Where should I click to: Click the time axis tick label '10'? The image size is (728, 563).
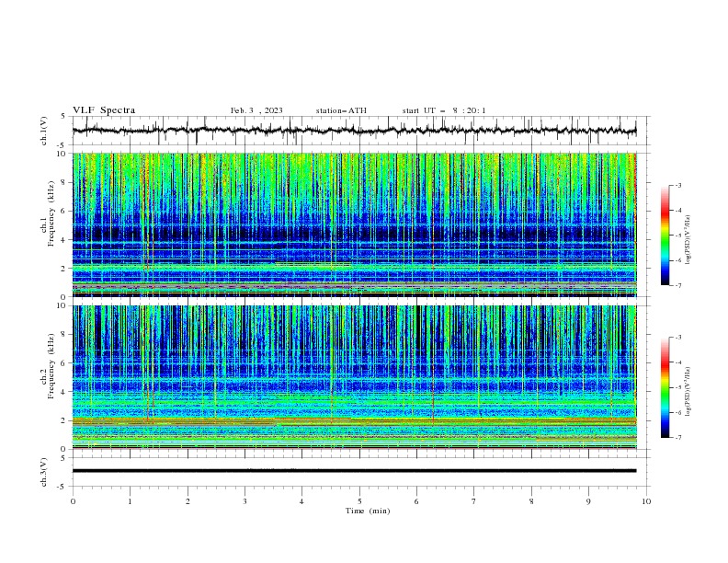646,501
